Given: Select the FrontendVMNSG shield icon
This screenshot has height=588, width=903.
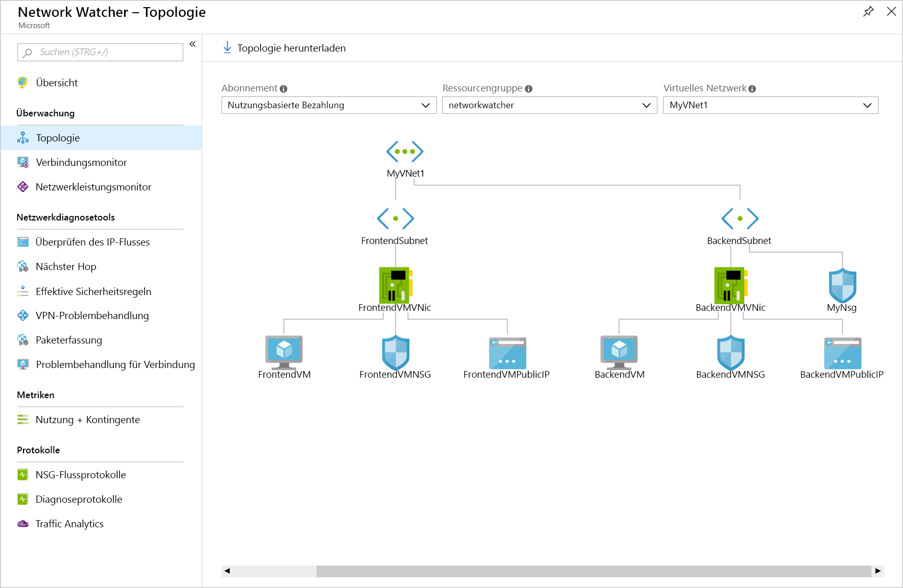Looking at the screenshot, I should coord(395,352).
